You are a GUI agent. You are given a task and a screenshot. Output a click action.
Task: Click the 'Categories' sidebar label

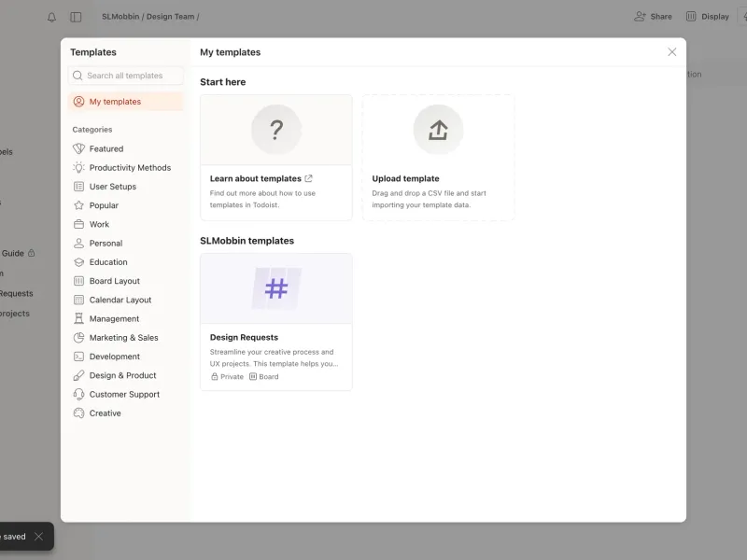(92, 130)
